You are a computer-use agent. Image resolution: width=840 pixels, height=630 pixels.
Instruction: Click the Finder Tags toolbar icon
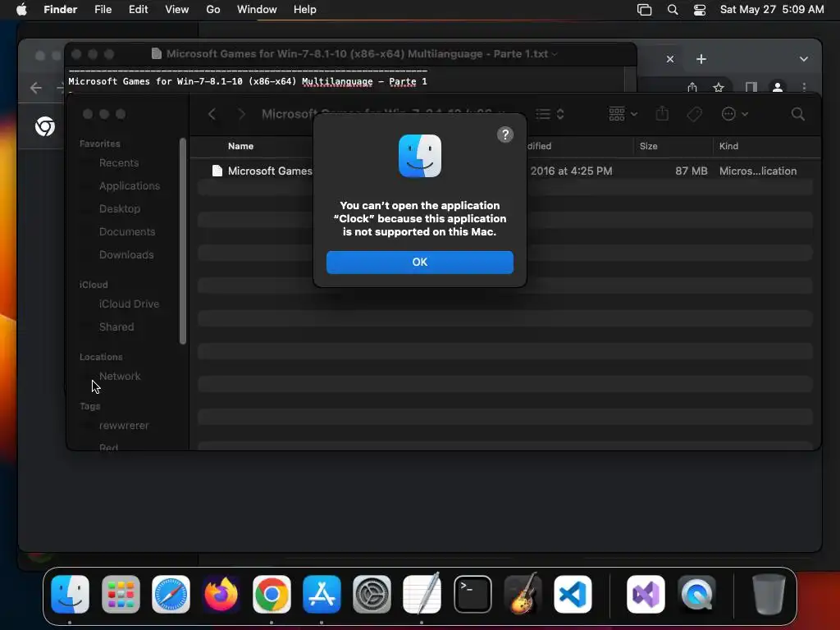(x=694, y=113)
